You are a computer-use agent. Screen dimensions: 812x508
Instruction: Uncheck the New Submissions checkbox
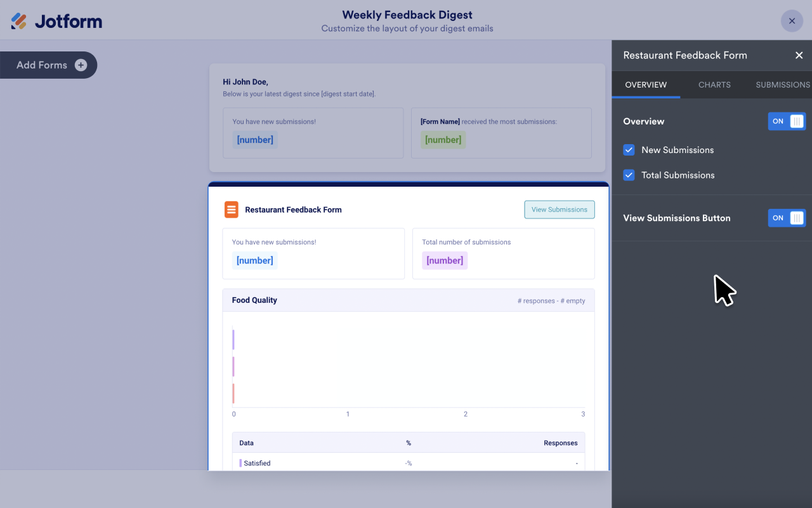tap(629, 150)
